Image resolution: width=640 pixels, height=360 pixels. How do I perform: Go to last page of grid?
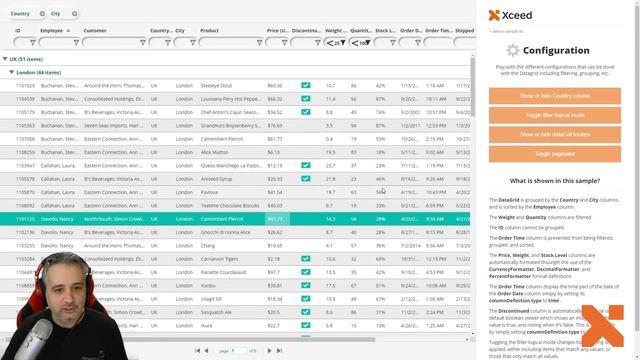pos(280,351)
